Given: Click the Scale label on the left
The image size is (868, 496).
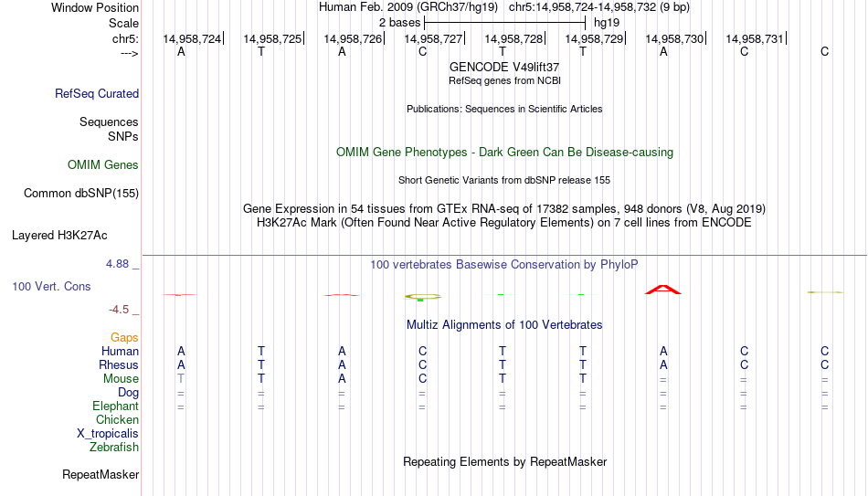Looking at the screenshot, I should (124, 23).
